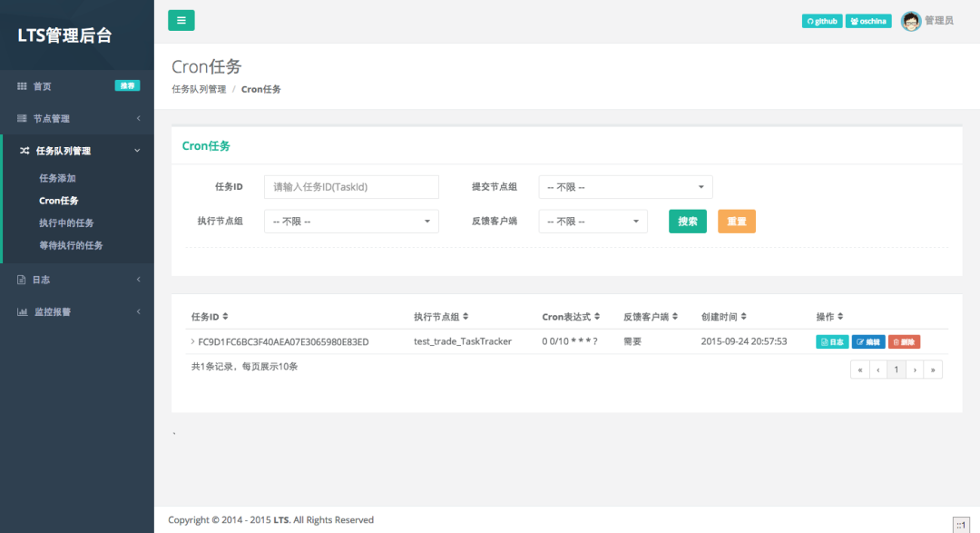Click the 推荐 badge next to 首页
The width and height of the screenshot is (980, 533).
tap(128, 85)
